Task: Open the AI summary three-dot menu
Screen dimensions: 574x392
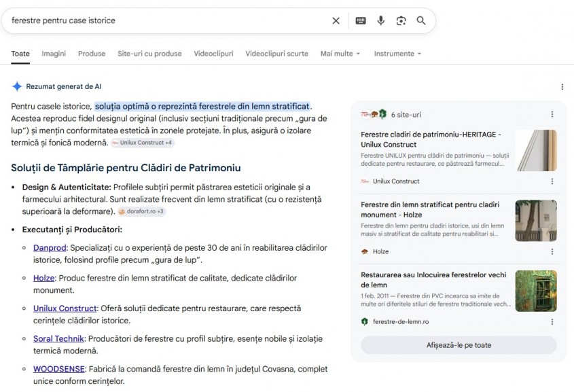Action: click(562, 87)
